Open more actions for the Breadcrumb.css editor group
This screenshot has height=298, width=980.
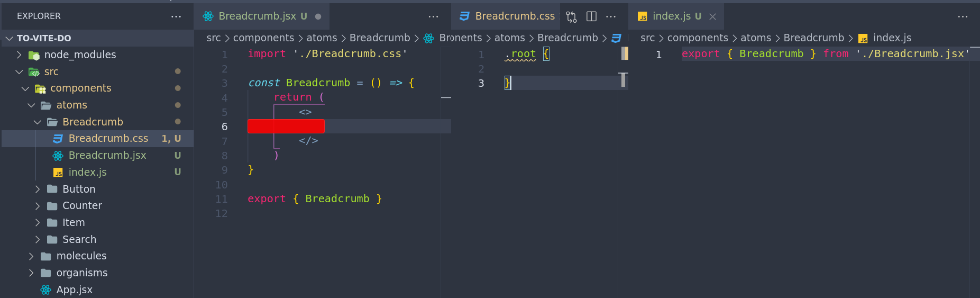click(611, 16)
